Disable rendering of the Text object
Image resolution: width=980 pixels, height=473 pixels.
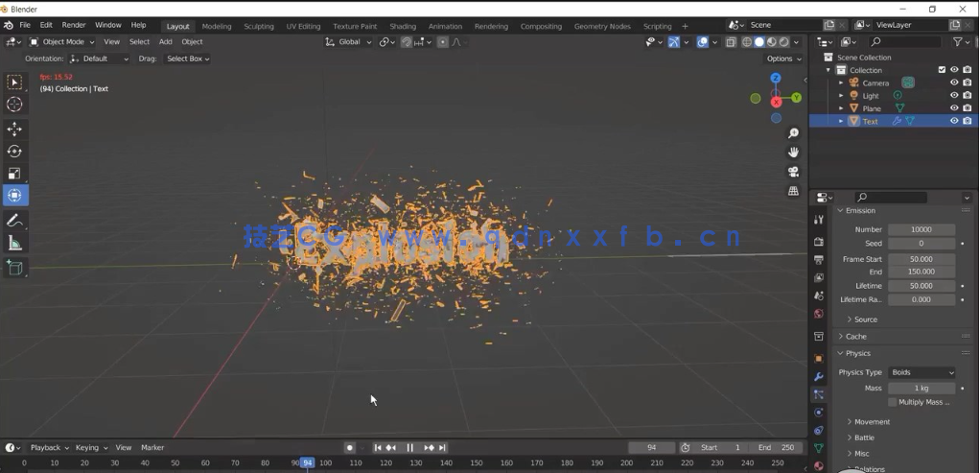click(968, 121)
